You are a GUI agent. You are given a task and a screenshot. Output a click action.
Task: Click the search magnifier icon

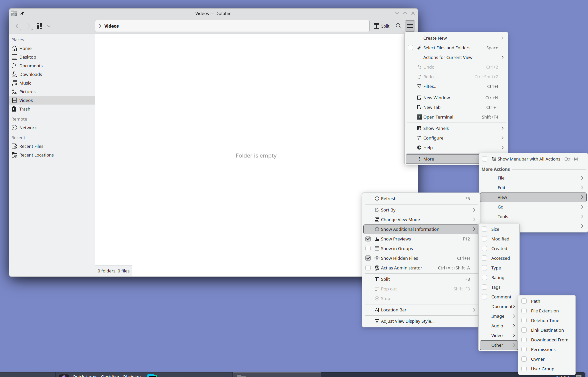398,26
